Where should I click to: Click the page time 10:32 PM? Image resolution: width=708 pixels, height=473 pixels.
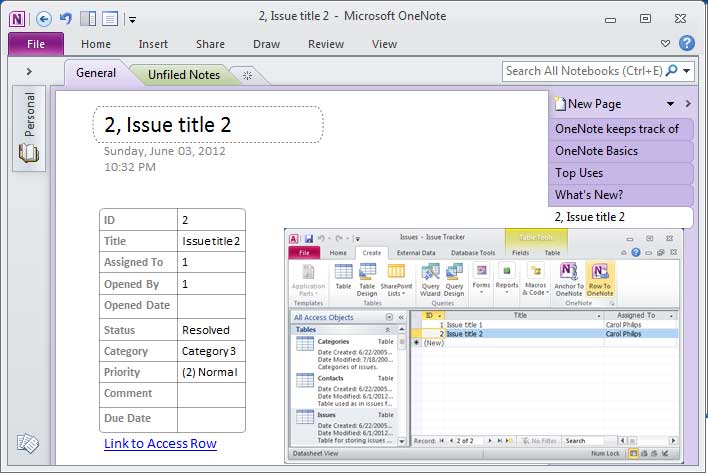click(x=130, y=167)
